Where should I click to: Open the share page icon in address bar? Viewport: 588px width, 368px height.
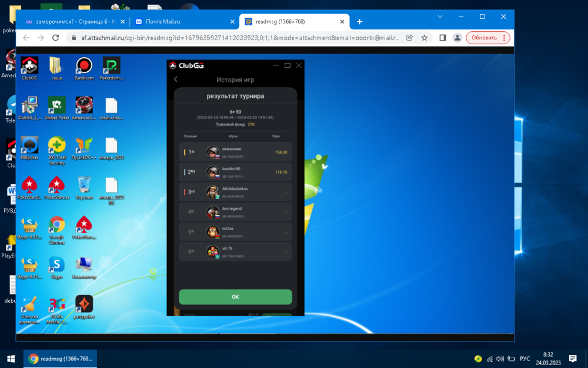pyautogui.click(x=410, y=38)
